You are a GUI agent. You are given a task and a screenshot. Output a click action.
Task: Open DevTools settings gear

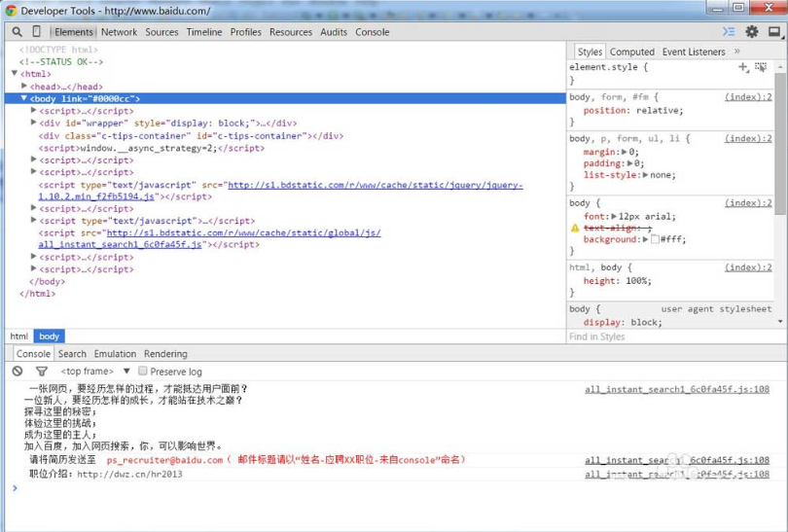point(752,32)
